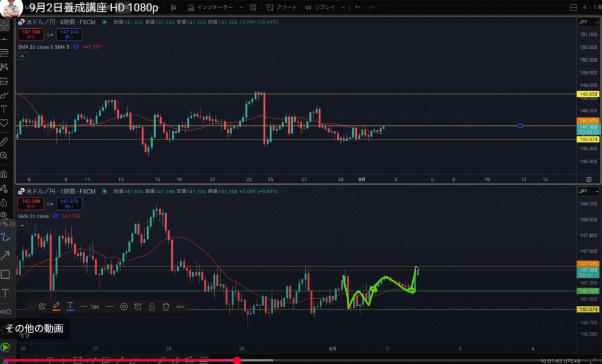Image resolution: width=602 pixels, height=364 pixels.
Task: Select arrow tool in favorites panel
Action: click(x=5, y=255)
